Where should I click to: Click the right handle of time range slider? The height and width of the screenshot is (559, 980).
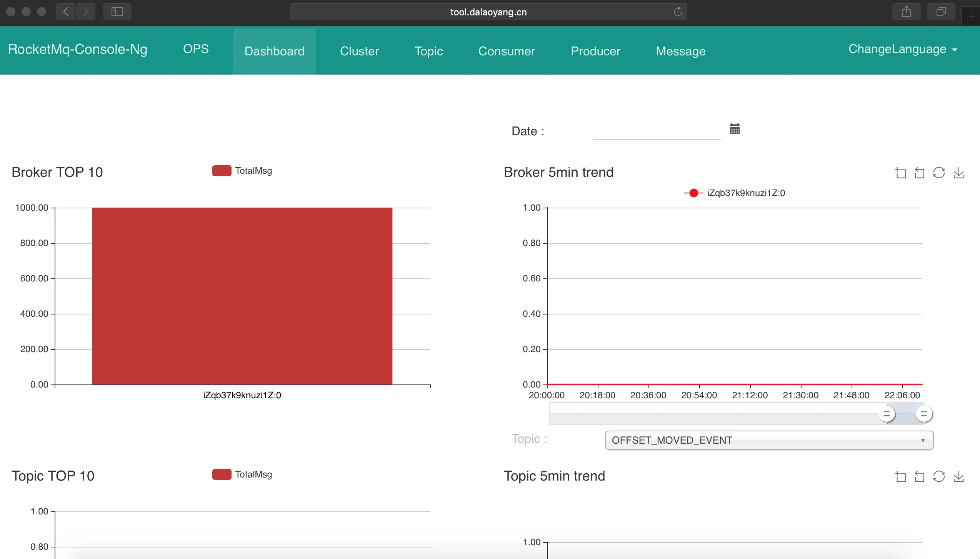tap(924, 414)
